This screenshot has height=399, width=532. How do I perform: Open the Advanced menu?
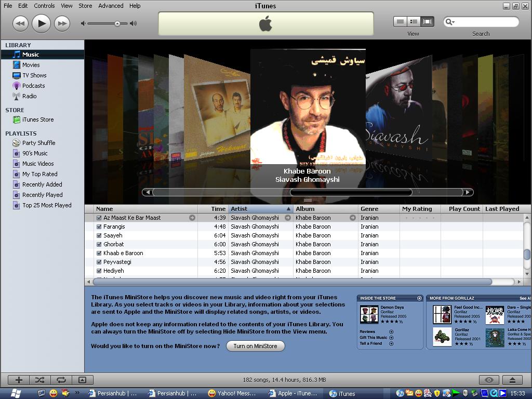(x=111, y=6)
